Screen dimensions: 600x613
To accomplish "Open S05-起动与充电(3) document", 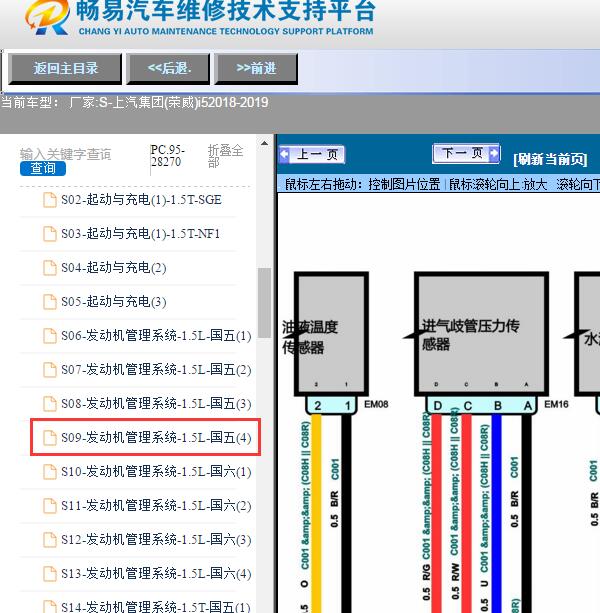I will (x=114, y=302).
